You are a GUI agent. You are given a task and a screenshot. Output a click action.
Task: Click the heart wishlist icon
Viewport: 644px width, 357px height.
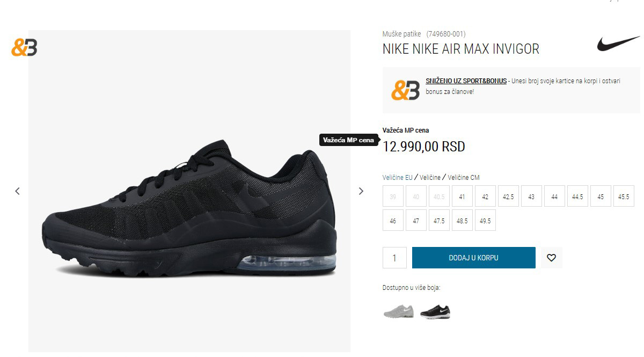click(x=551, y=258)
